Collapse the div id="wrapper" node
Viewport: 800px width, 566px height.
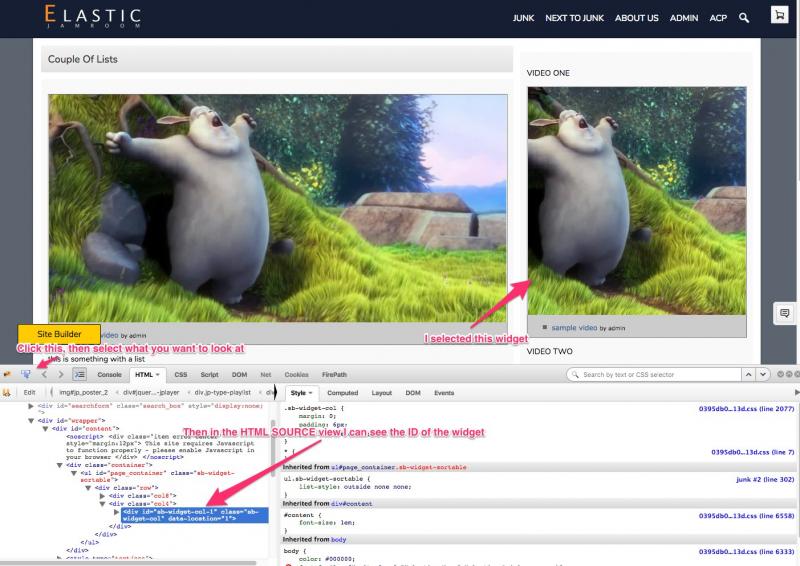(x=31, y=421)
